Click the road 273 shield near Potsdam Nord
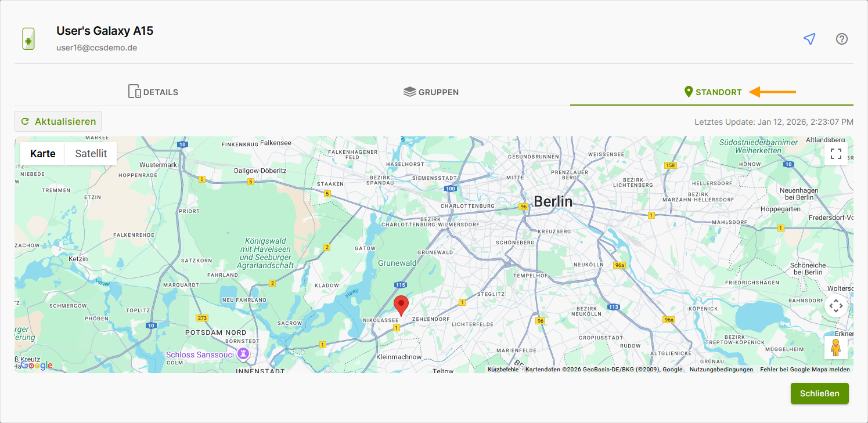The image size is (868, 423). click(202, 317)
